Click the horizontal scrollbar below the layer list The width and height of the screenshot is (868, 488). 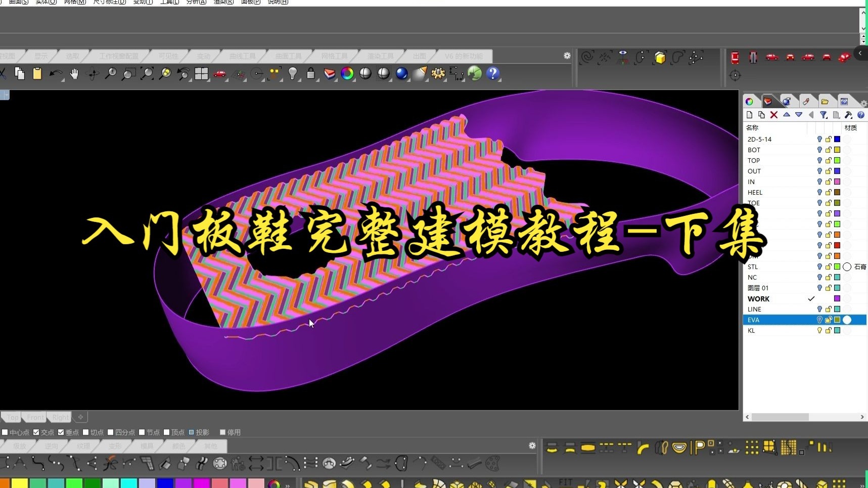click(x=781, y=417)
